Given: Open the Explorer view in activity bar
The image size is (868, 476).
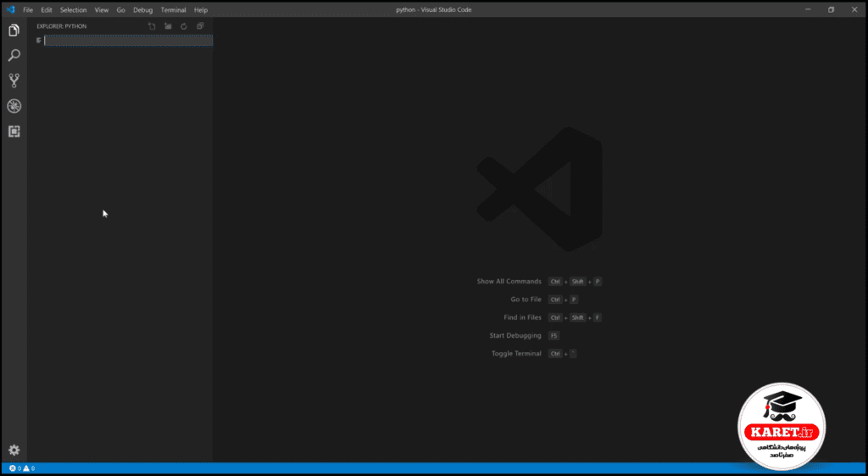Looking at the screenshot, I should [x=14, y=31].
